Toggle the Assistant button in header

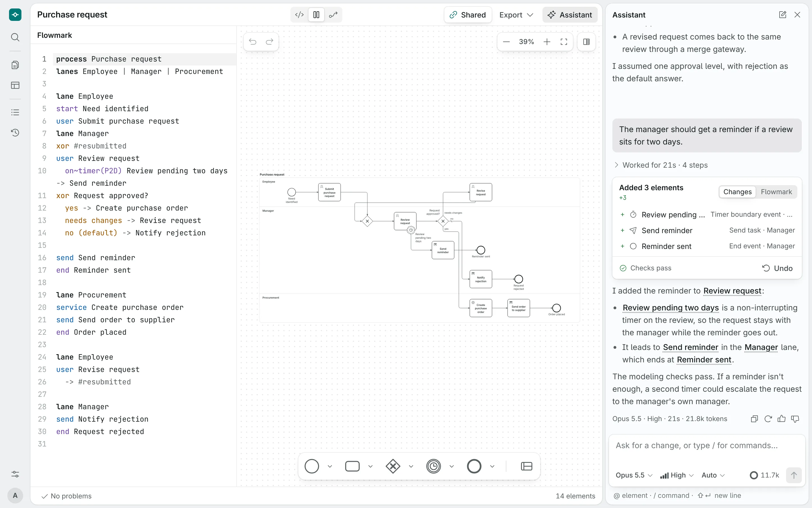pos(570,15)
